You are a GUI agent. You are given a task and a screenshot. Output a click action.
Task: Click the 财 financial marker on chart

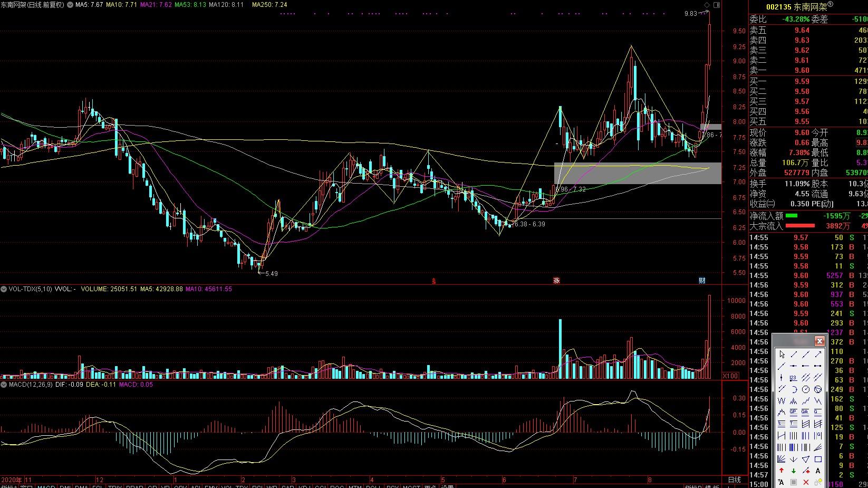pyautogui.click(x=702, y=280)
